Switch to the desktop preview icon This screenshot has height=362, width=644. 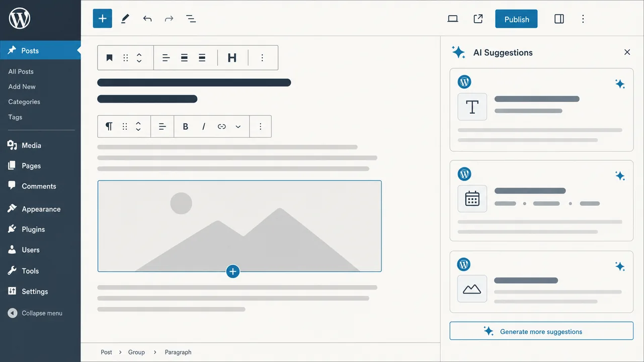coord(453,19)
